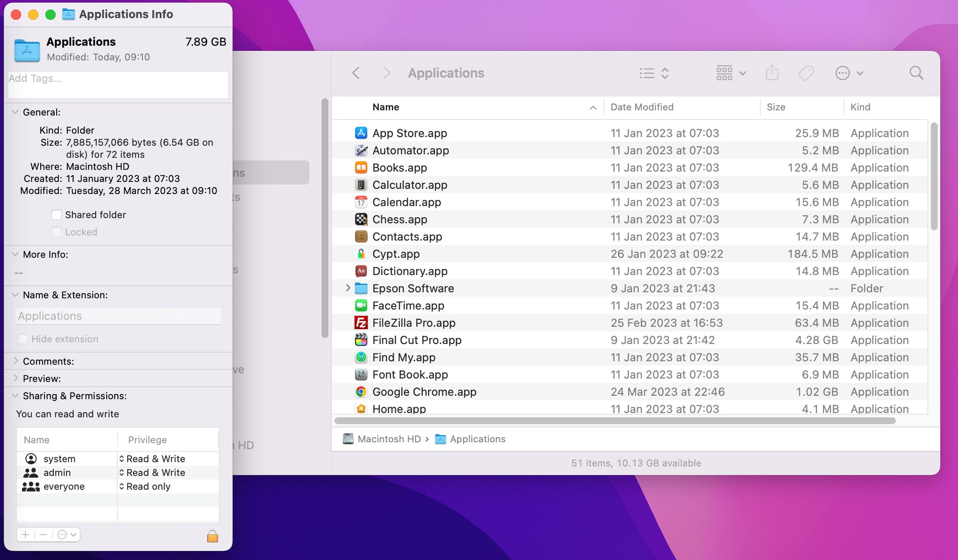Click the Applications folder icon in Info header
The height and width of the screenshot is (560, 958).
(27, 50)
